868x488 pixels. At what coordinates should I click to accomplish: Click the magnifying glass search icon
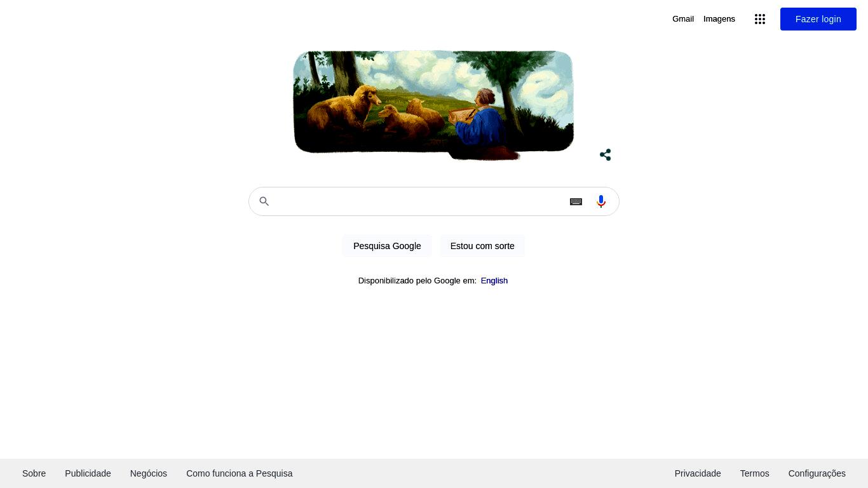point(264,201)
